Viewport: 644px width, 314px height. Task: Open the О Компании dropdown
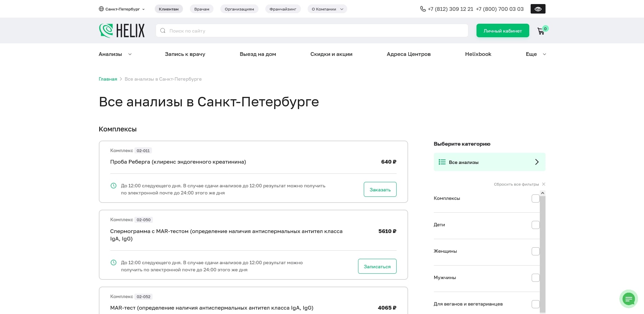tap(327, 9)
